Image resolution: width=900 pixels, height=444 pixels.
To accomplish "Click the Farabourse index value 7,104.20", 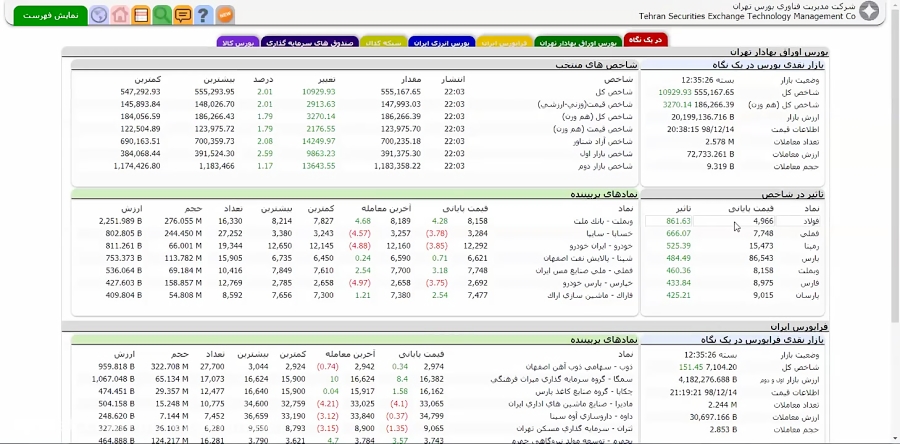I will pos(721,367).
